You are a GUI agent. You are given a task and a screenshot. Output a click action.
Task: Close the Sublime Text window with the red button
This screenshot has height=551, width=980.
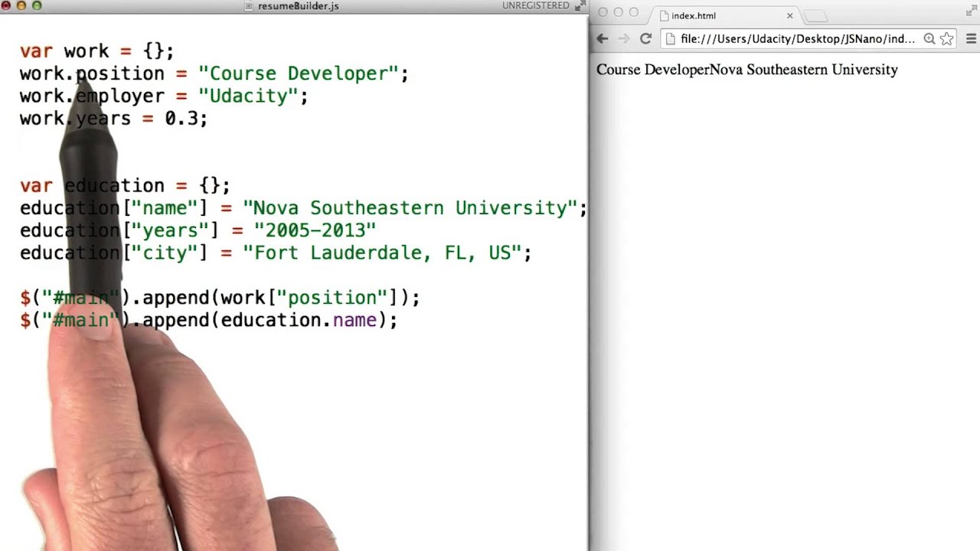[x=6, y=5]
